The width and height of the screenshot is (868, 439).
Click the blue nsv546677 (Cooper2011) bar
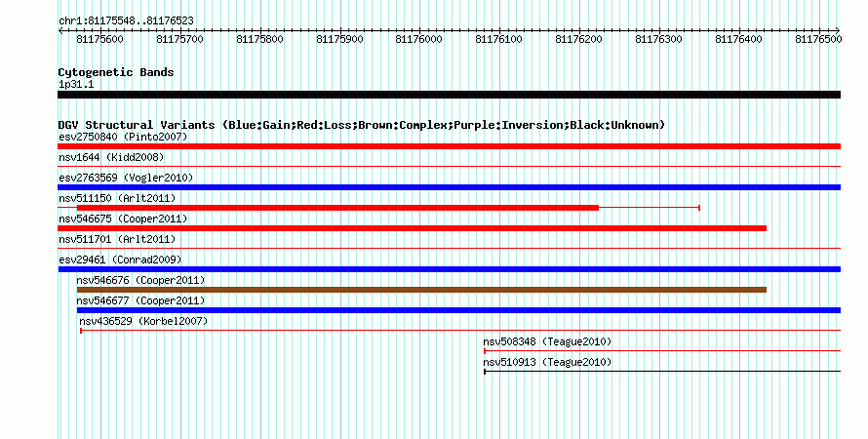coord(458,310)
